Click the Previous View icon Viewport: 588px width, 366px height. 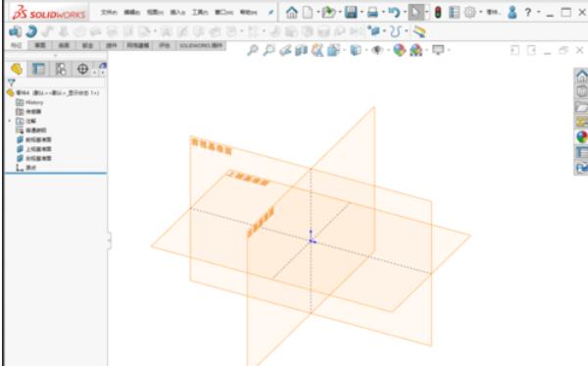285,50
